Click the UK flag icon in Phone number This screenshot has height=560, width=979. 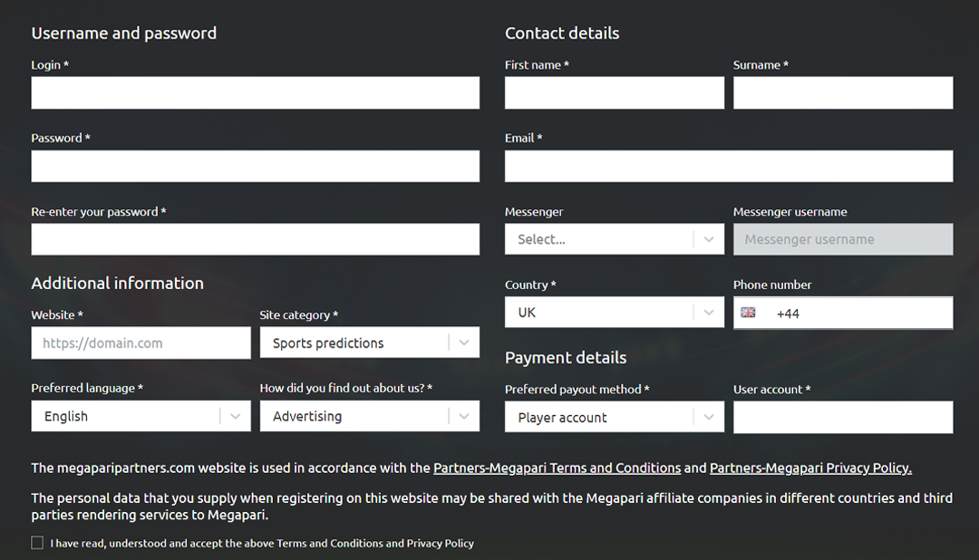click(748, 313)
